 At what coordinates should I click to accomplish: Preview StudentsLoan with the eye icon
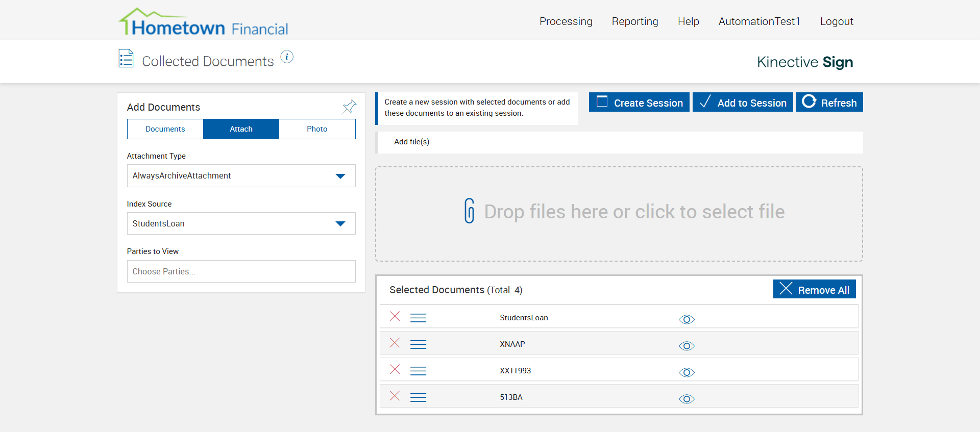point(687,319)
